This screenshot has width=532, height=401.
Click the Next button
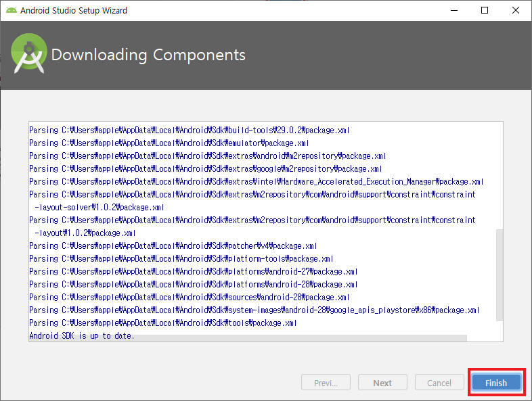pyautogui.click(x=382, y=383)
